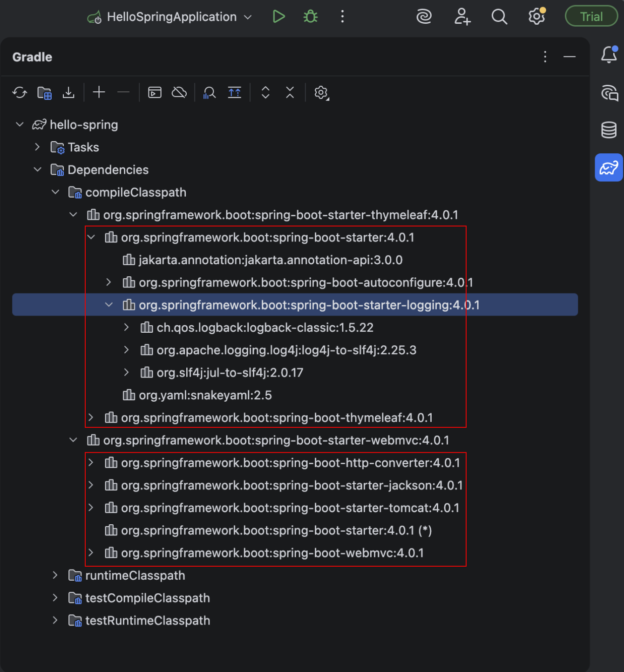Open IDE settings gear in title bar
This screenshot has width=624, height=672.
point(537,17)
